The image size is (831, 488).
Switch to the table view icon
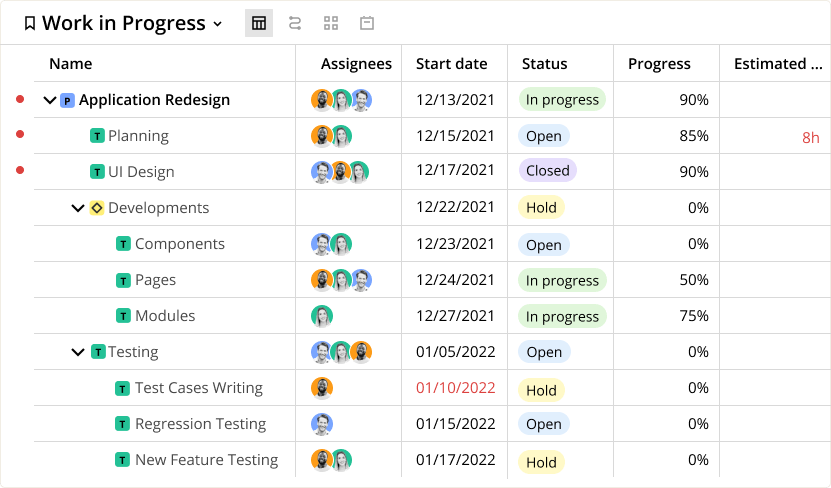click(x=259, y=23)
